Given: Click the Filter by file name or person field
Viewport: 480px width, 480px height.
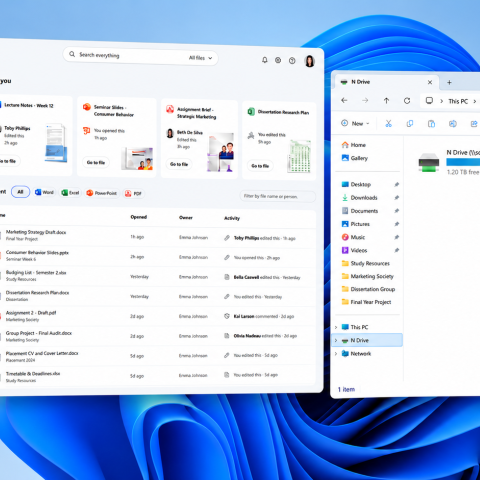Looking at the screenshot, I should pyautogui.click(x=277, y=196).
